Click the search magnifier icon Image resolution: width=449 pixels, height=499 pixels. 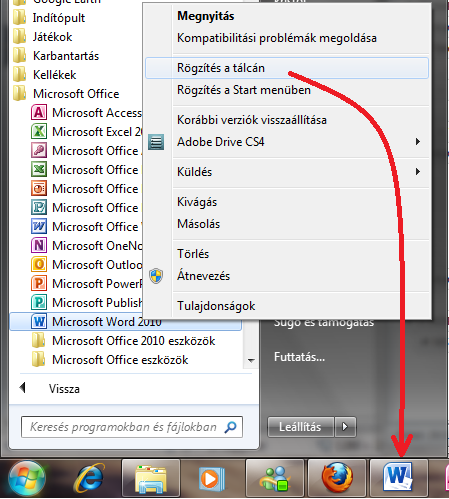click(231, 427)
